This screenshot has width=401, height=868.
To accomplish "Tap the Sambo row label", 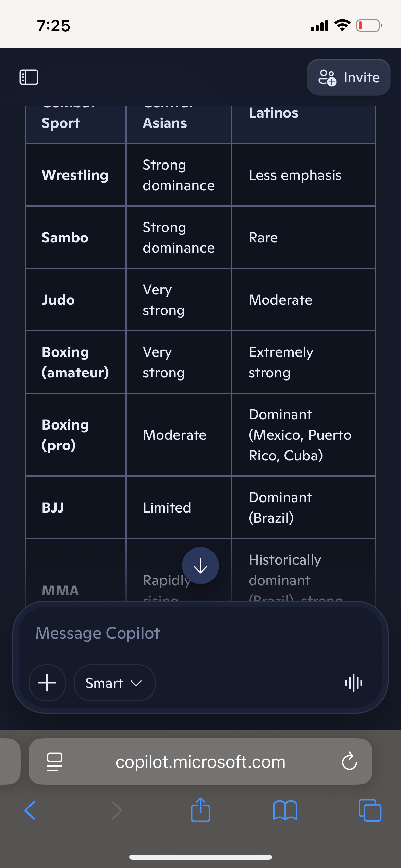I will [65, 238].
